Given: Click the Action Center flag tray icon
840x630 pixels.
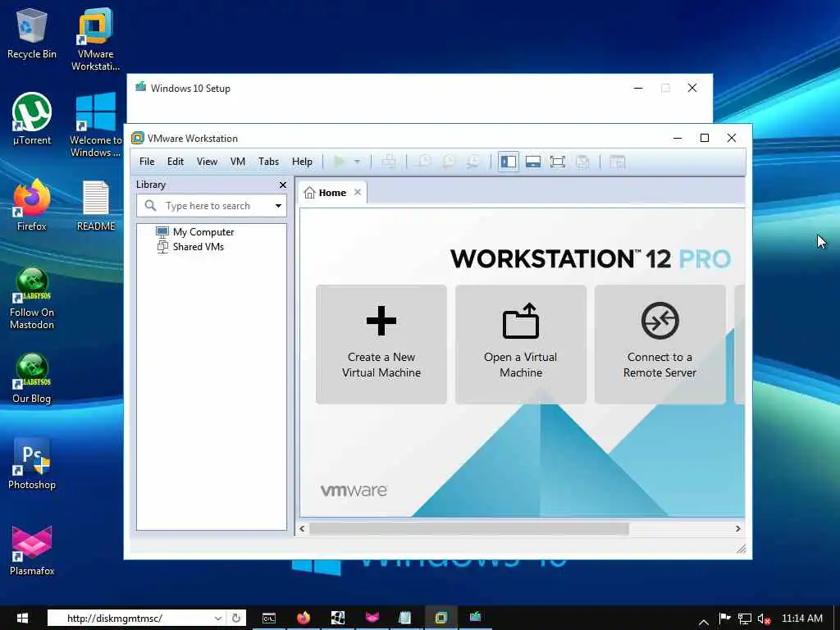Looking at the screenshot, I should point(724,619).
